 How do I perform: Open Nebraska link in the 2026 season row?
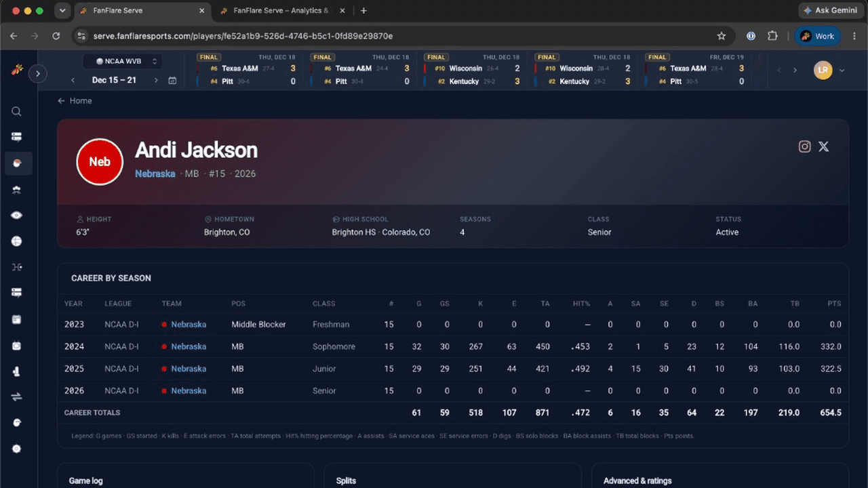coord(189,390)
